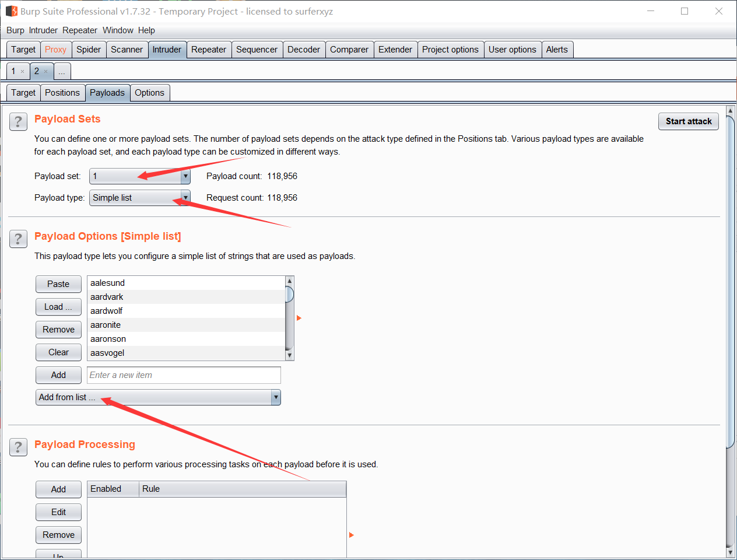Click the Enabled column header
This screenshot has height=560, width=737.
click(x=113, y=489)
